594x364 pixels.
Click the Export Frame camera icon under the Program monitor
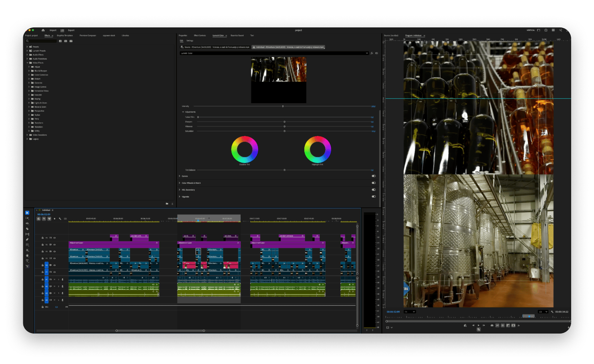pos(492,325)
